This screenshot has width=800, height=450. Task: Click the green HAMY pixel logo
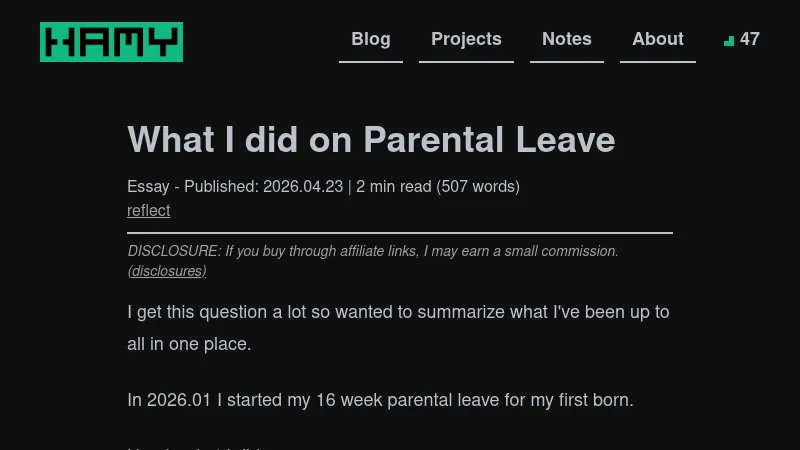pos(111,42)
